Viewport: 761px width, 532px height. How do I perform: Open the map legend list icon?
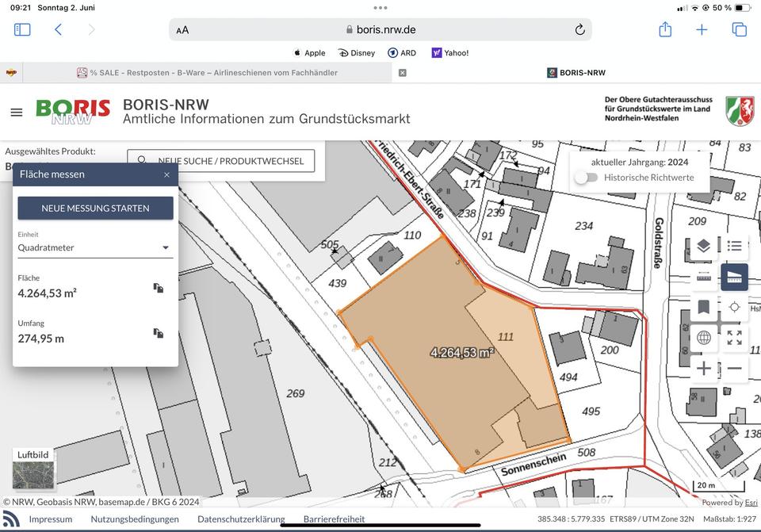pyautogui.click(x=734, y=247)
